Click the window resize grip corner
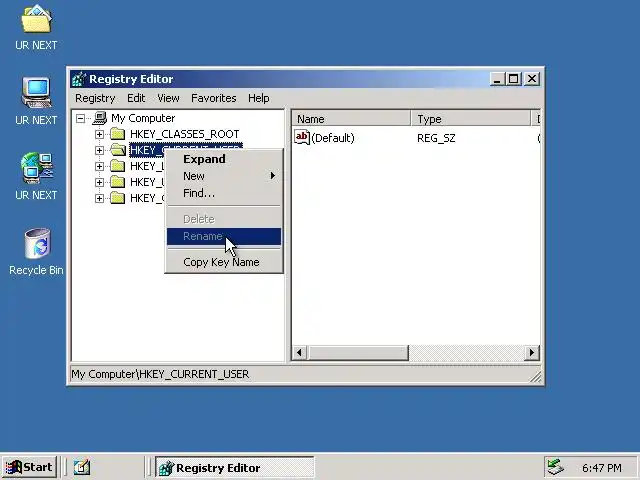 (536, 377)
